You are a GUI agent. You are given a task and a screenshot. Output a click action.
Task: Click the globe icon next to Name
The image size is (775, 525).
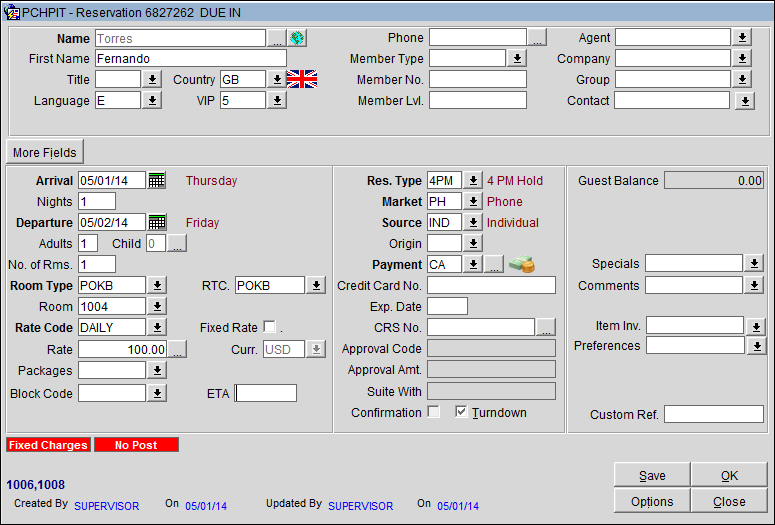297,38
